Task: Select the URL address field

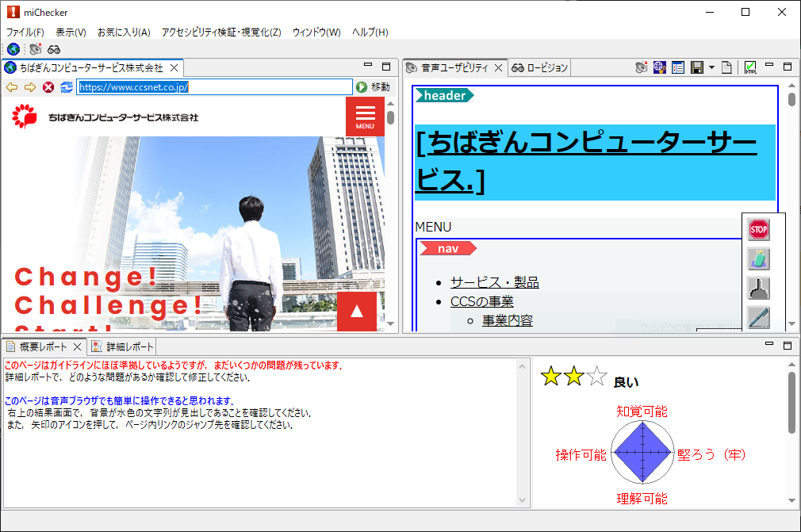Action: click(x=215, y=87)
